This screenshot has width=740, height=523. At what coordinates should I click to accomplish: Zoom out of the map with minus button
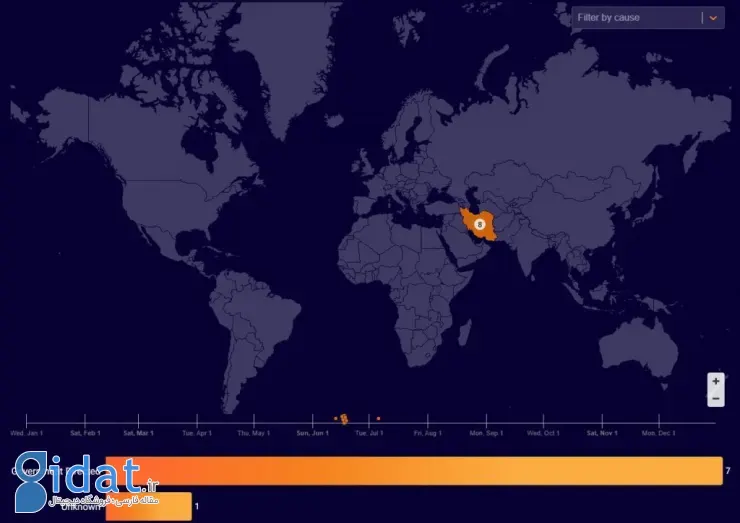(715, 399)
